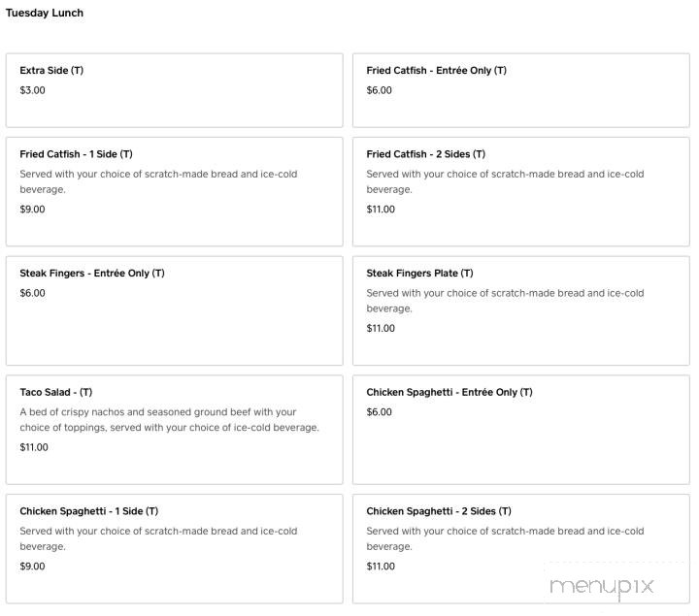Click the menupix watermark logo
Viewport: 699px width, 616px height.
pyautogui.click(x=601, y=586)
